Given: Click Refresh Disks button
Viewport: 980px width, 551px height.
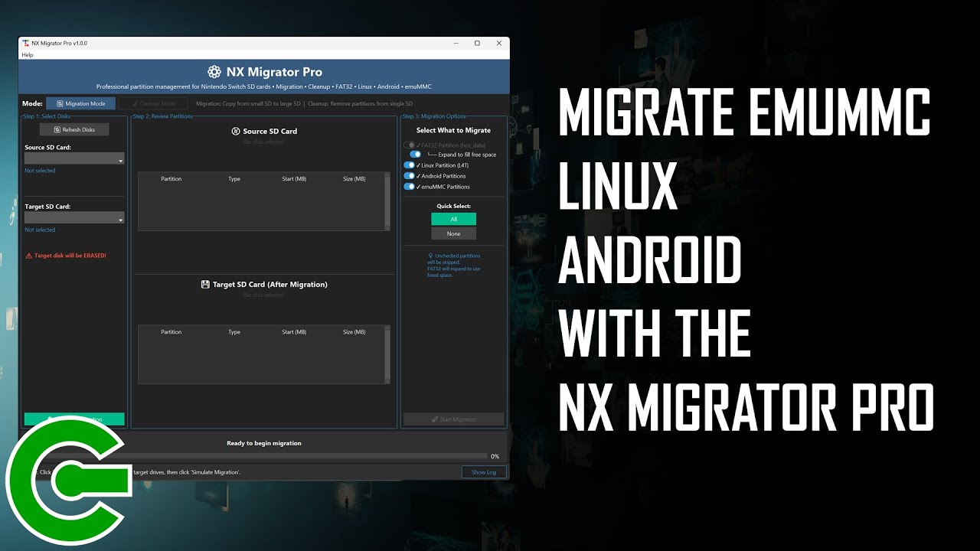Looking at the screenshot, I should point(74,129).
